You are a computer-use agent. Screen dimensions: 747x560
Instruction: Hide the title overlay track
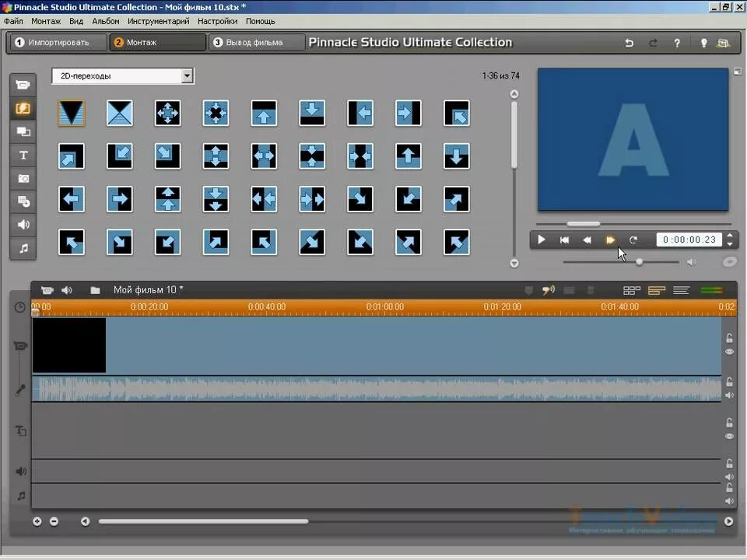click(729, 436)
